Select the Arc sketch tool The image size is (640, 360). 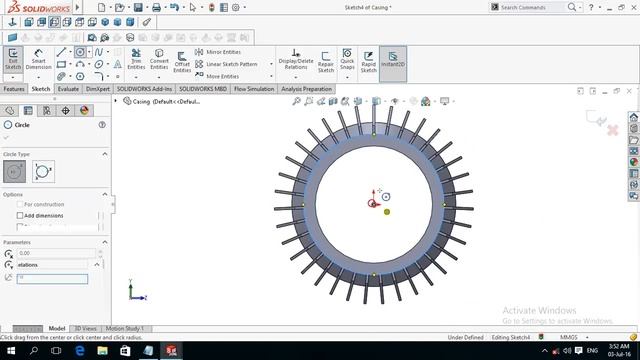[80, 64]
